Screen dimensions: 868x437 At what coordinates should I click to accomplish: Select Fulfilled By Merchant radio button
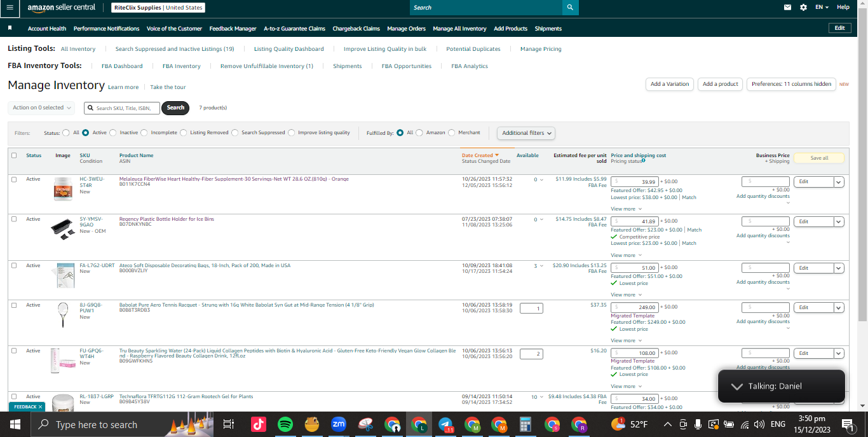[452, 133]
